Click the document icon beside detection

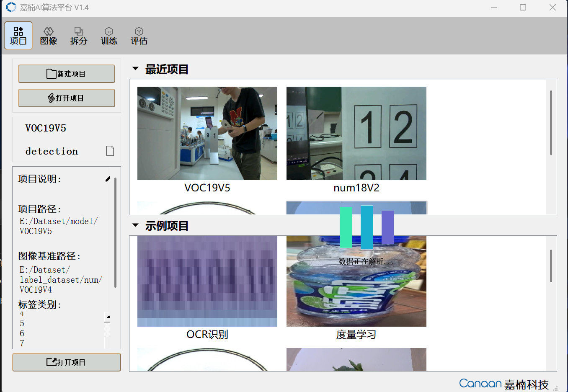(110, 151)
